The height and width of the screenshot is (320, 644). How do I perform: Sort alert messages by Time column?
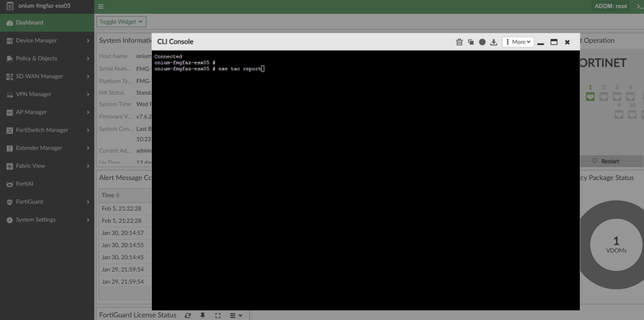111,195
